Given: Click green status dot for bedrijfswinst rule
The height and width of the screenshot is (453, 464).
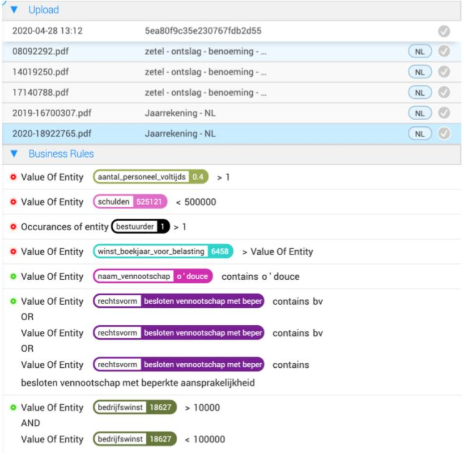Looking at the screenshot, I should (x=13, y=407).
